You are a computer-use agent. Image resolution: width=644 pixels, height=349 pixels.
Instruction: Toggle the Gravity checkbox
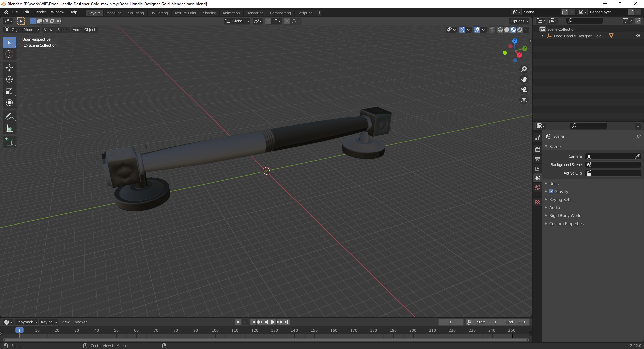pyautogui.click(x=551, y=191)
